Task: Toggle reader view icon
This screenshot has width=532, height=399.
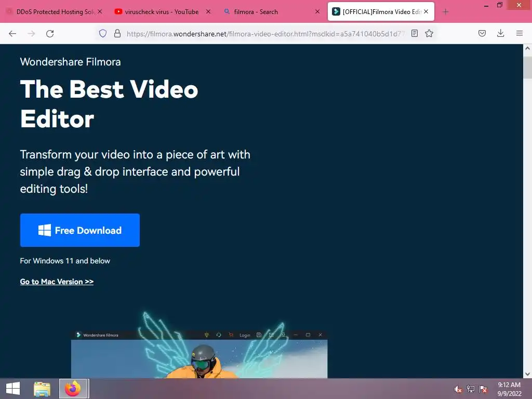Action: [x=414, y=33]
